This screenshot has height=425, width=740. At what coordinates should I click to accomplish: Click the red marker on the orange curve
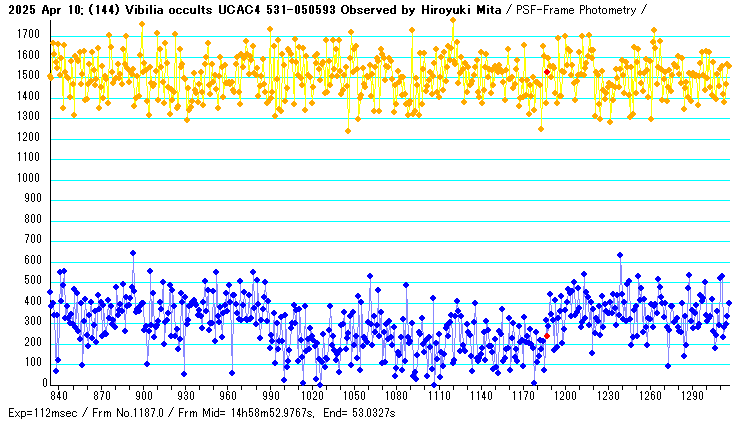(x=547, y=72)
